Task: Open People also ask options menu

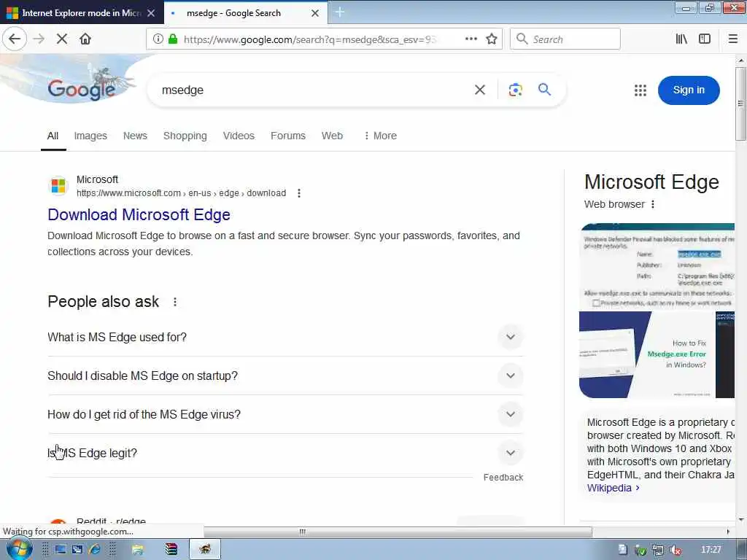Action: pyautogui.click(x=175, y=302)
